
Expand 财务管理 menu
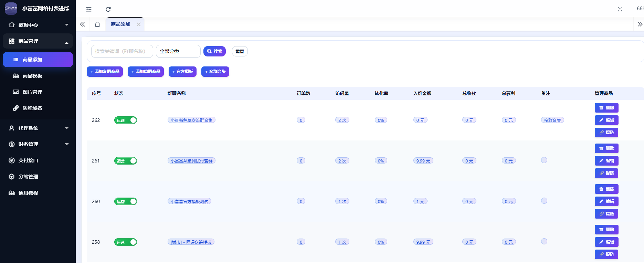click(x=38, y=144)
